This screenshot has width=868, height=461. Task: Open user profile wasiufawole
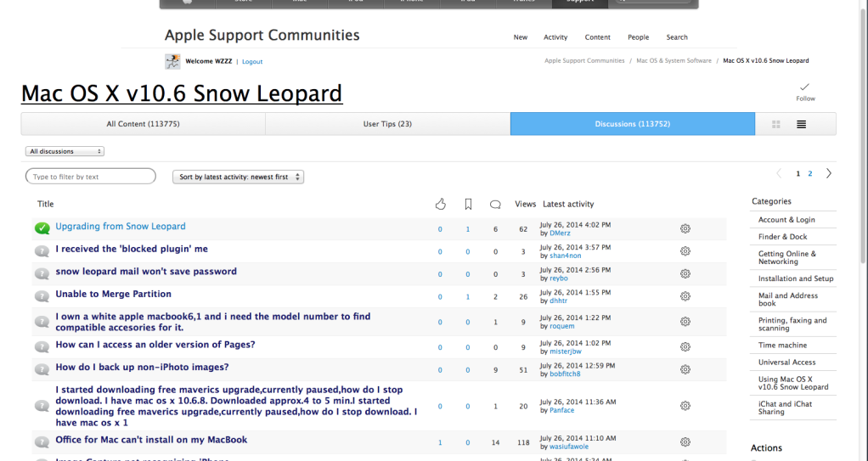pyautogui.click(x=569, y=447)
